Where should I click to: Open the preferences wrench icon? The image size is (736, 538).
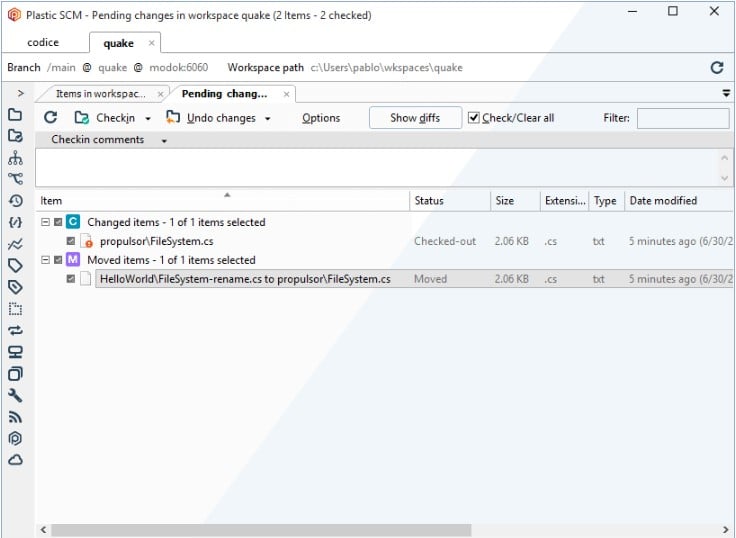pos(15,395)
